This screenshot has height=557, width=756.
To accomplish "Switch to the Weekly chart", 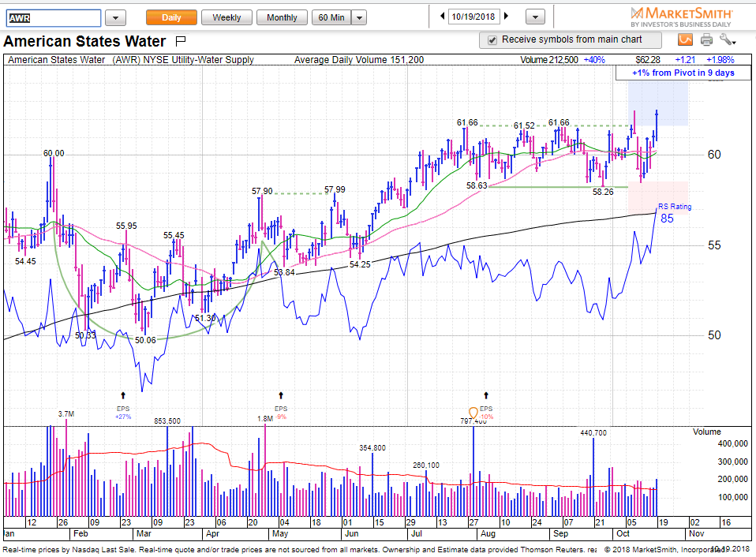I will (226, 17).
